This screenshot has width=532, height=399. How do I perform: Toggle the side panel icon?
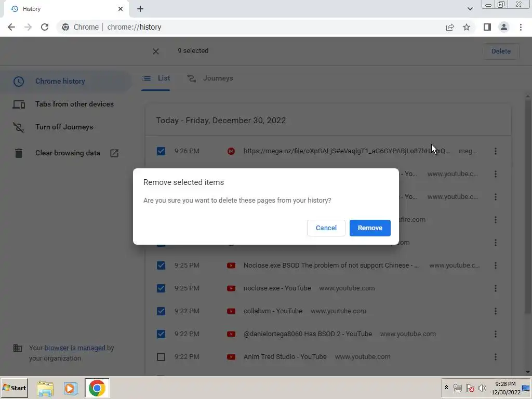(x=487, y=27)
